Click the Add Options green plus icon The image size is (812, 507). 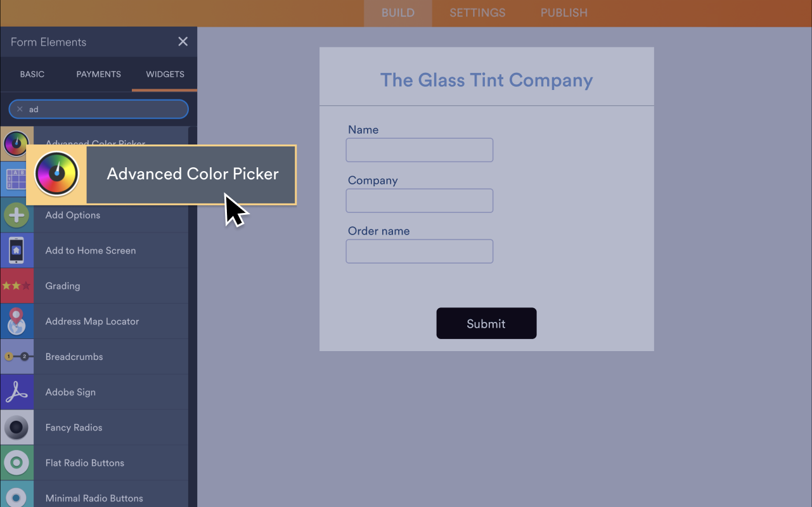[x=17, y=215]
